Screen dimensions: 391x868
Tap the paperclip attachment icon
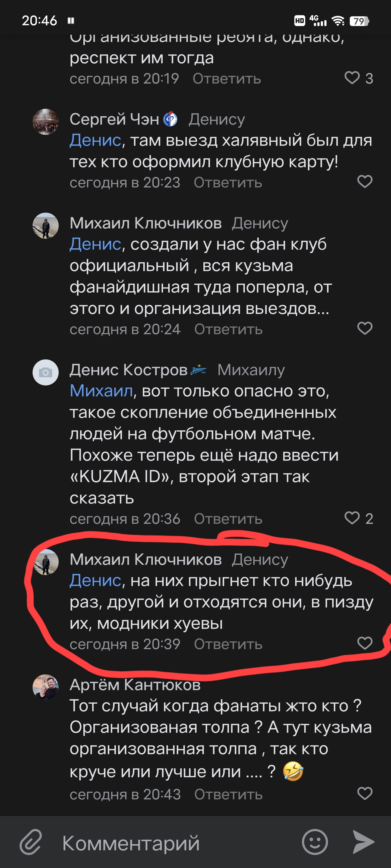[x=31, y=842]
